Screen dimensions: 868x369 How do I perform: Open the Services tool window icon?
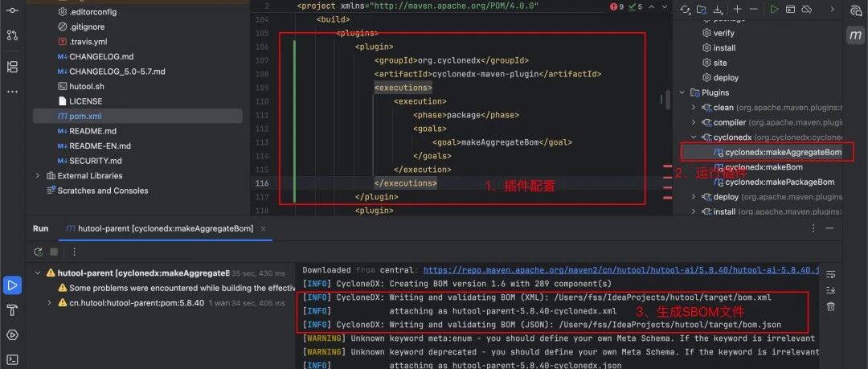tap(11, 334)
